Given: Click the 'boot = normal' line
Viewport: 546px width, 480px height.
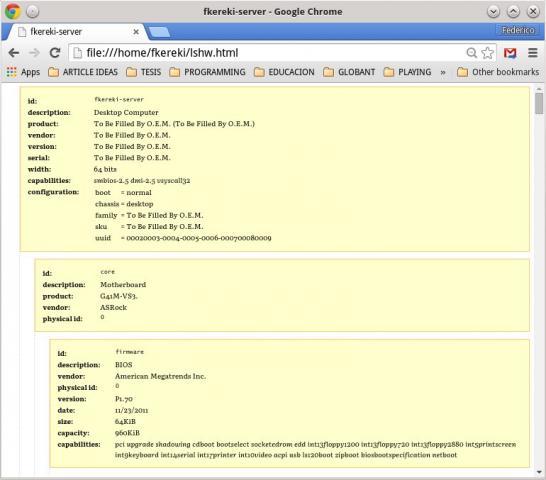Looking at the screenshot, I should coord(123,193).
